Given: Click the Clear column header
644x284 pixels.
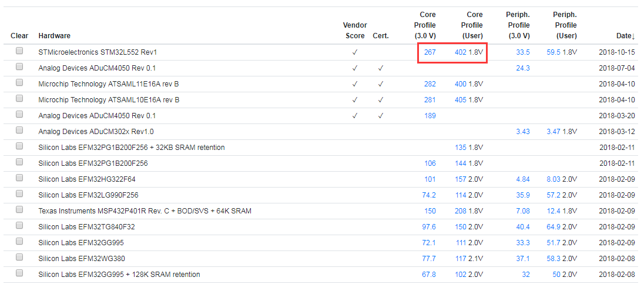Looking at the screenshot, I should coord(19,36).
